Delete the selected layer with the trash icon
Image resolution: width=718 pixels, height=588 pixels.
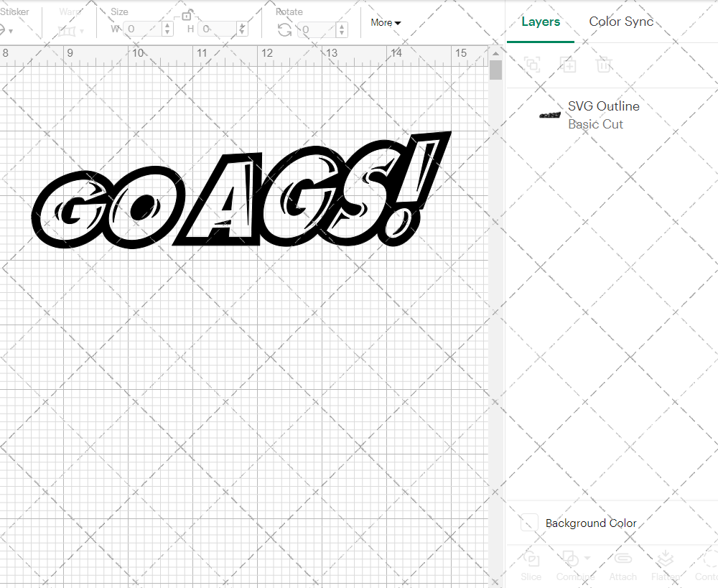(x=604, y=65)
